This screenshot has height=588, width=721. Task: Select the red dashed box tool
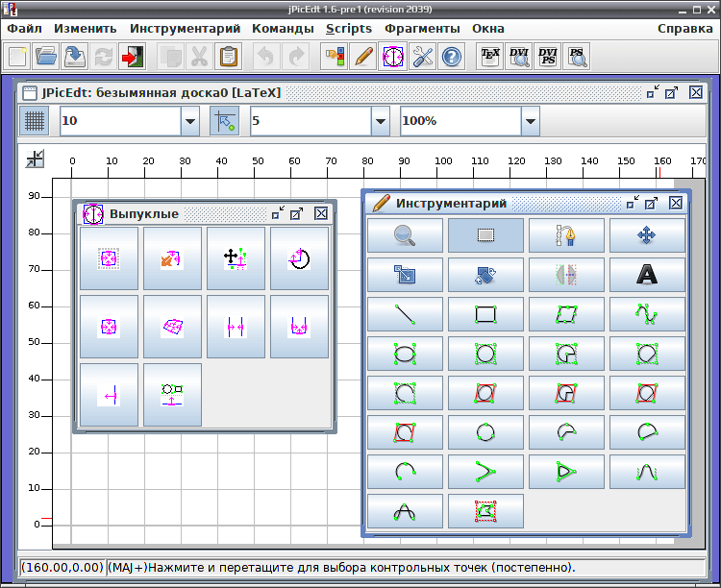click(485, 511)
